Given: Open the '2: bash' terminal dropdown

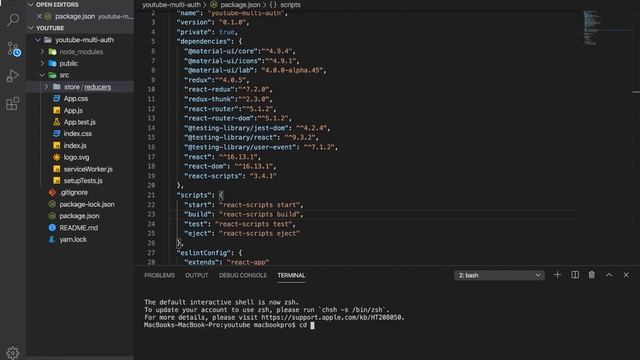Looking at the screenshot, I should tap(499, 276).
